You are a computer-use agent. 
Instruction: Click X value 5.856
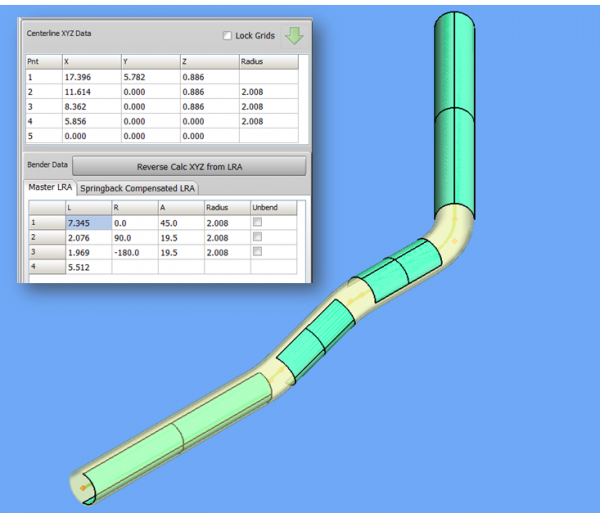pos(92,121)
